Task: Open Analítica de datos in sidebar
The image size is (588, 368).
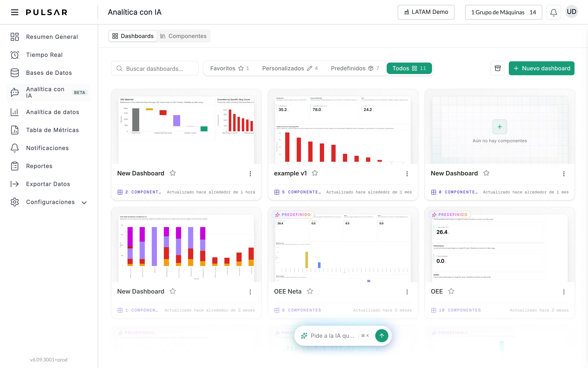Action: pos(49,112)
